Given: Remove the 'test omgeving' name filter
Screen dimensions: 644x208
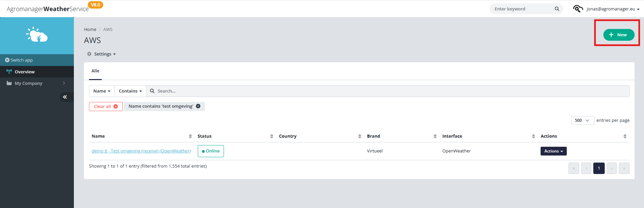Looking at the screenshot, I should point(198,106).
